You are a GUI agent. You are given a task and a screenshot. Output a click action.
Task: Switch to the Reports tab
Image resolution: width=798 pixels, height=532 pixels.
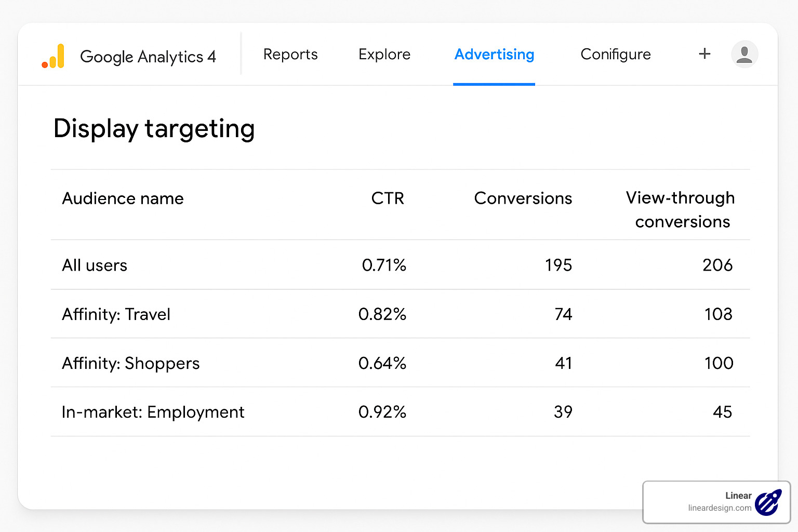pos(290,54)
